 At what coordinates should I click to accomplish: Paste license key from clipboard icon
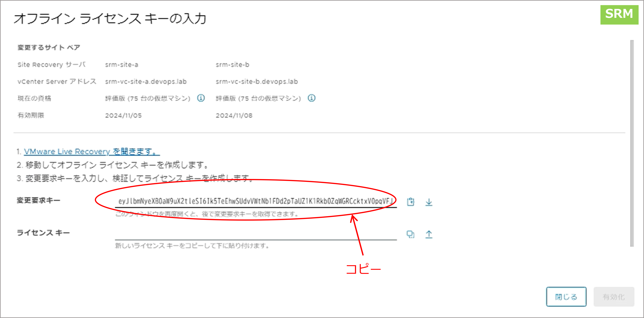[x=411, y=234]
